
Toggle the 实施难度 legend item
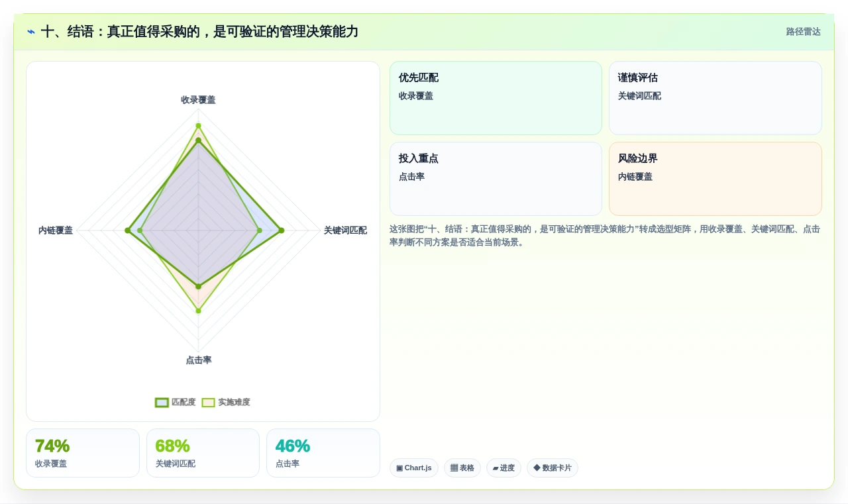click(x=226, y=402)
